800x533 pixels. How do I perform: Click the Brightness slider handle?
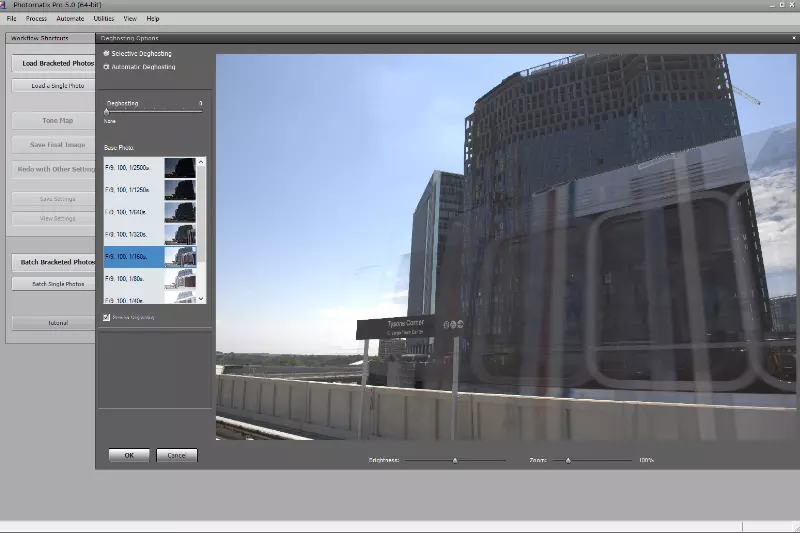point(455,461)
